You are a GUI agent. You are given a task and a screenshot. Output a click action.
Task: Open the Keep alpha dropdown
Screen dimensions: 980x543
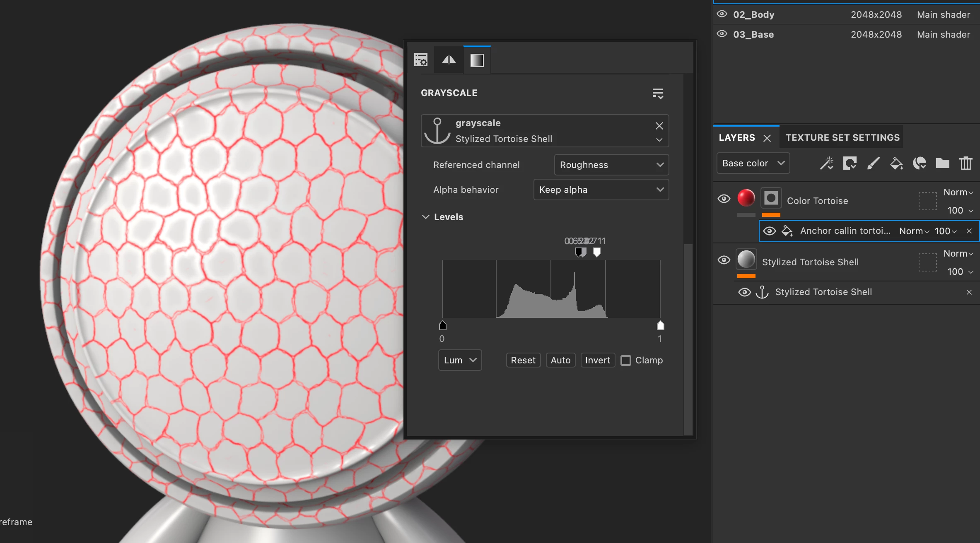601,190
